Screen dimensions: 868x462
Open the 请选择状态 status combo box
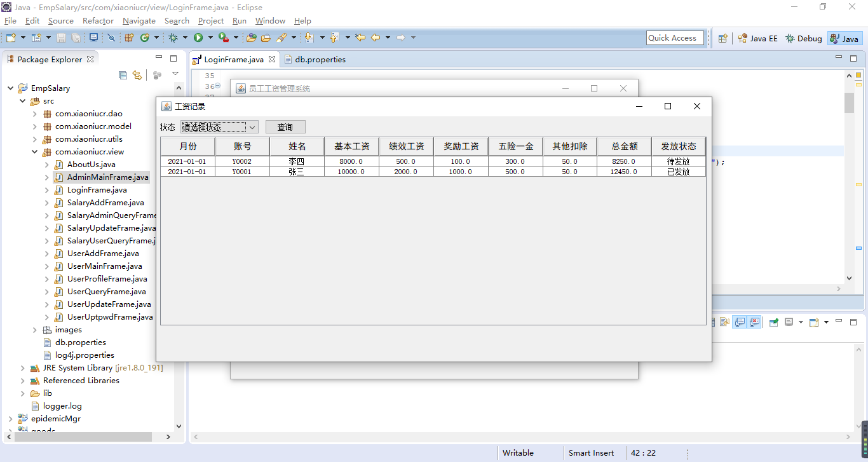click(219, 126)
